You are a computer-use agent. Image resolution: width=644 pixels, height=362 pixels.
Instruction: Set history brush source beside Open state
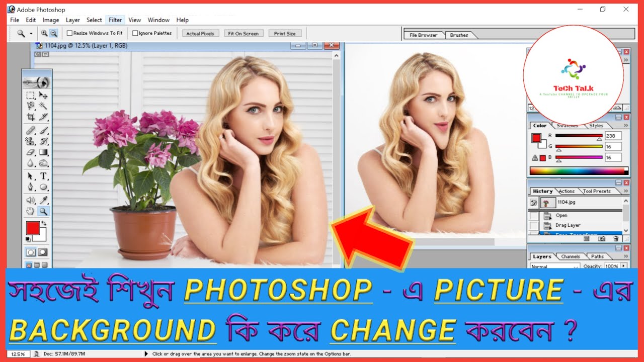[x=533, y=216]
